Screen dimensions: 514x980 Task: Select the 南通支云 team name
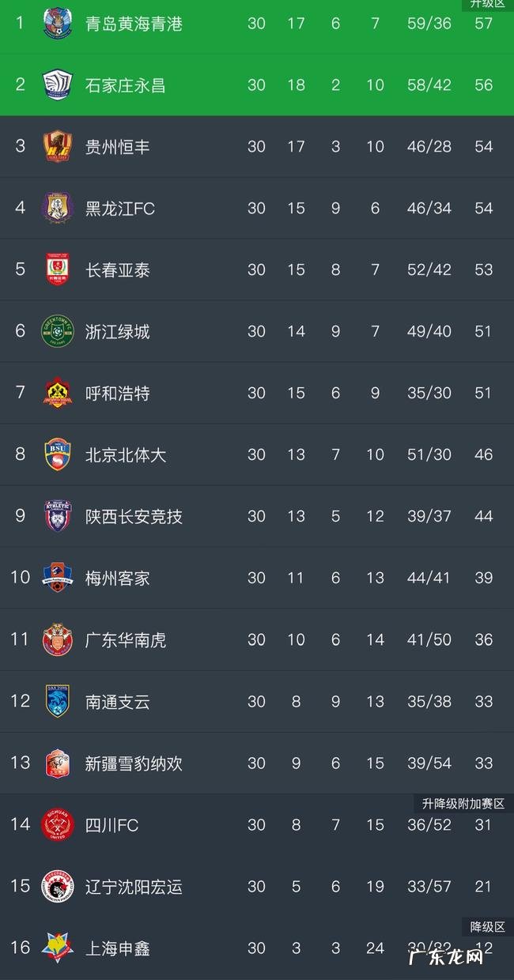tap(116, 701)
